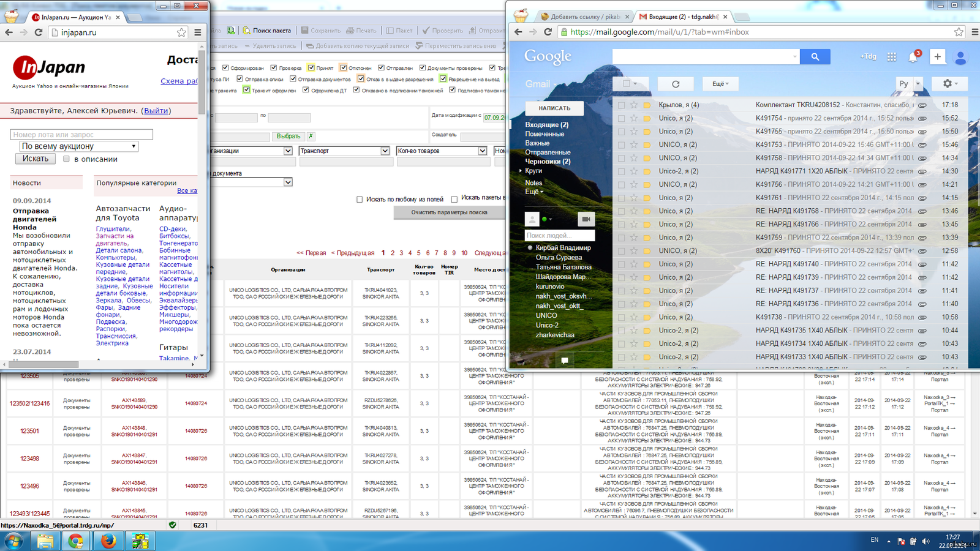Check Искать по любому из полей
Viewport: 980px width, 551px height.
pyautogui.click(x=360, y=200)
